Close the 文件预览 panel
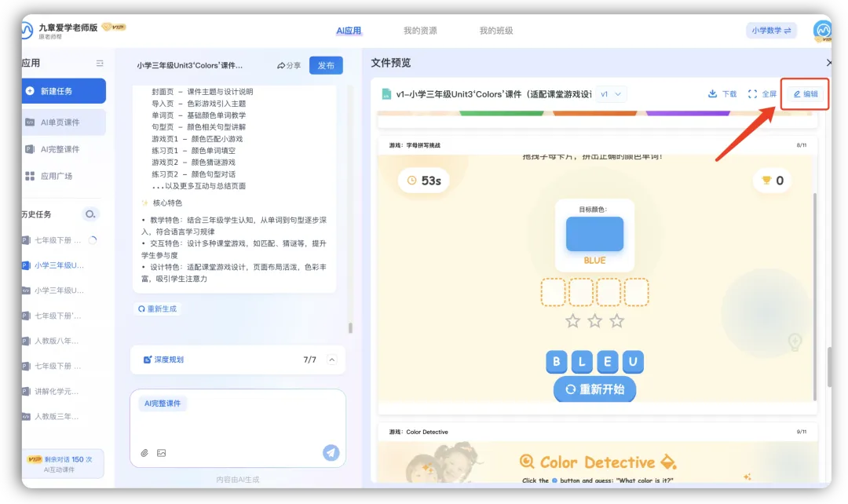 [x=828, y=64]
